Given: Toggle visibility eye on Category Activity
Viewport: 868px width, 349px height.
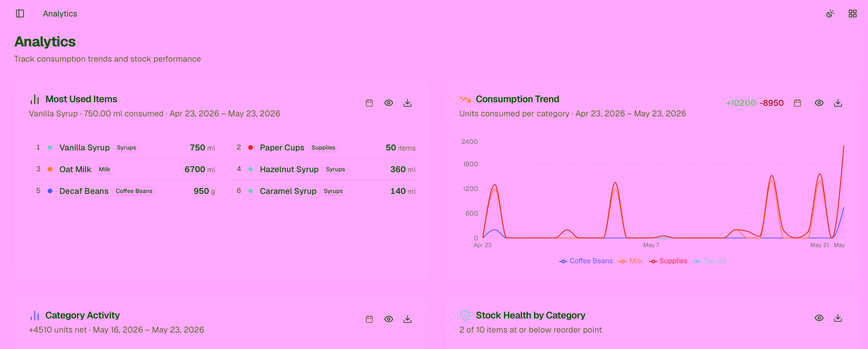Looking at the screenshot, I should (388, 319).
